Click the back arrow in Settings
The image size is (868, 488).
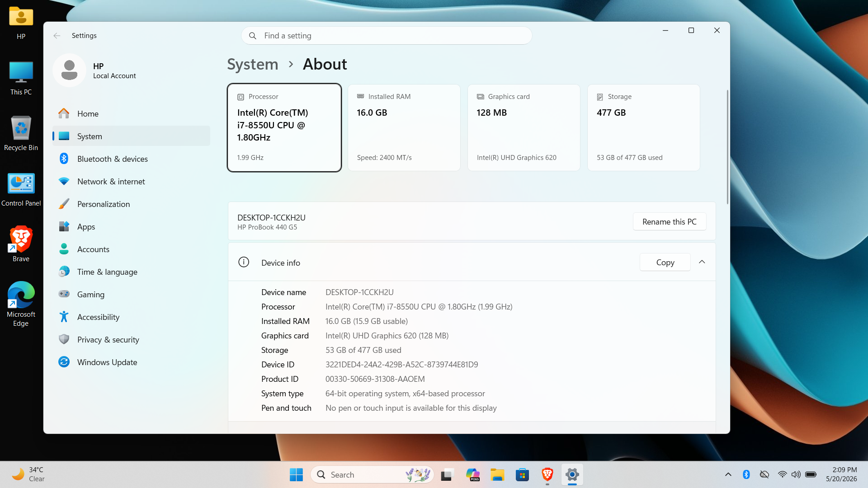tap(57, 36)
